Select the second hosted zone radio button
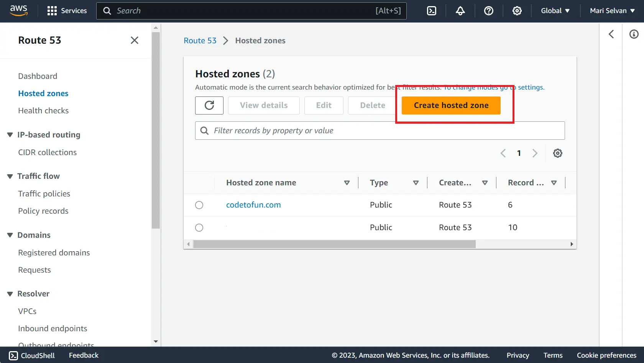Image resolution: width=644 pixels, height=363 pixels. tap(199, 228)
